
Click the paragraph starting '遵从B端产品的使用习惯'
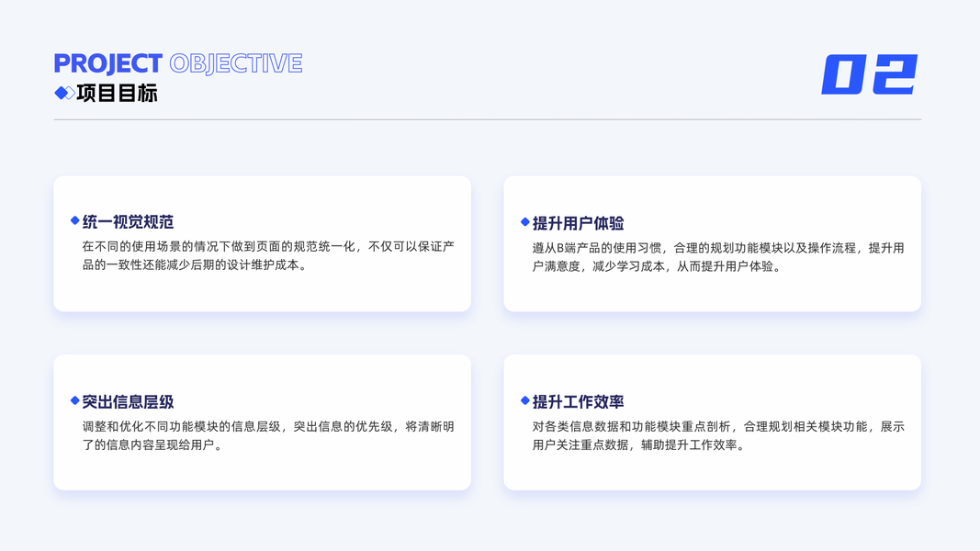[718, 257]
